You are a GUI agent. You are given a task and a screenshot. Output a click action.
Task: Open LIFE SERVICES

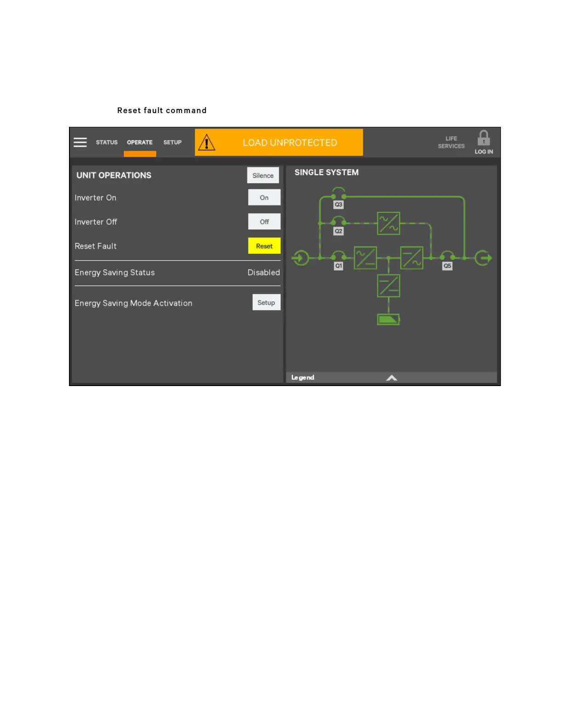click(x=451, y=142)
